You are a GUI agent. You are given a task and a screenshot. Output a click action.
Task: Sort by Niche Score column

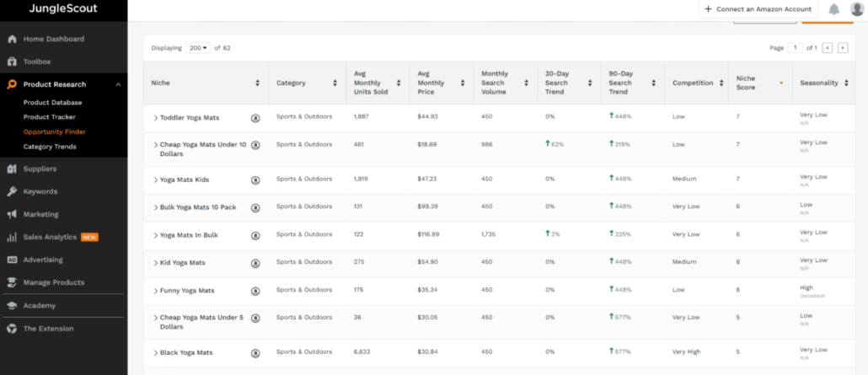pyautogui.click(x=780, y=83)
